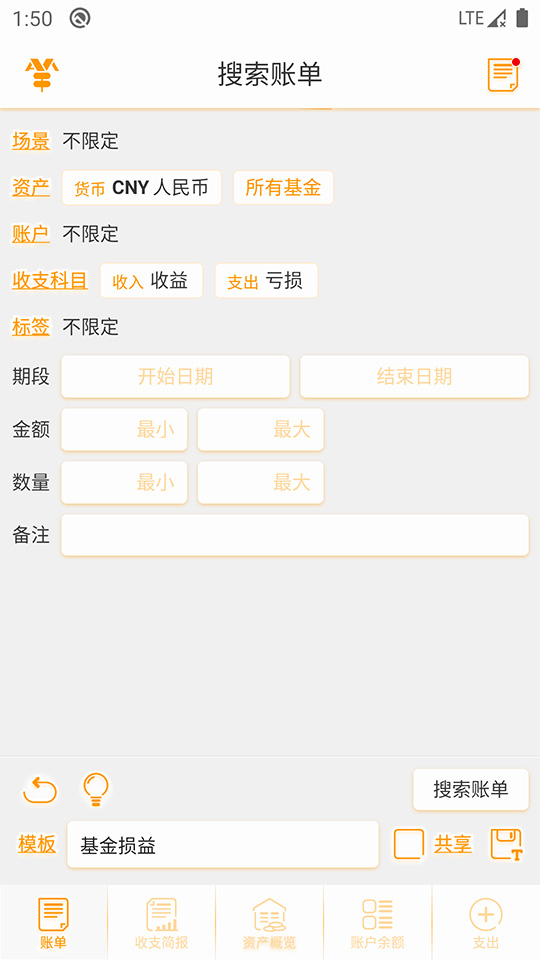Open the 收入 收益 category selector
Screen dimensions: 540x960
(151, 281)
